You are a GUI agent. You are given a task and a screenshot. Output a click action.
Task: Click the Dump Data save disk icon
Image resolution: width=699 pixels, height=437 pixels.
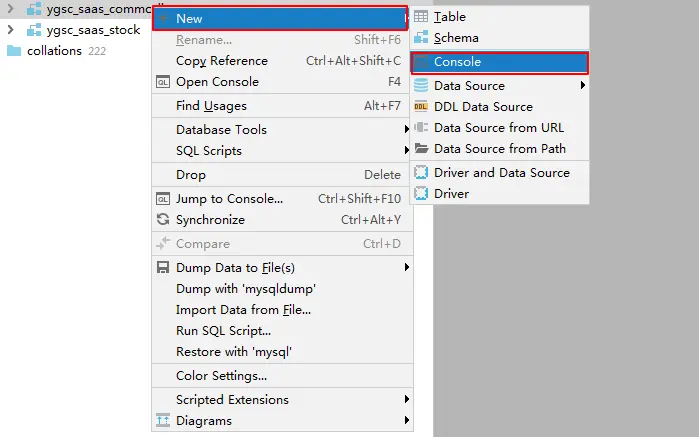(x=163, y=268)
